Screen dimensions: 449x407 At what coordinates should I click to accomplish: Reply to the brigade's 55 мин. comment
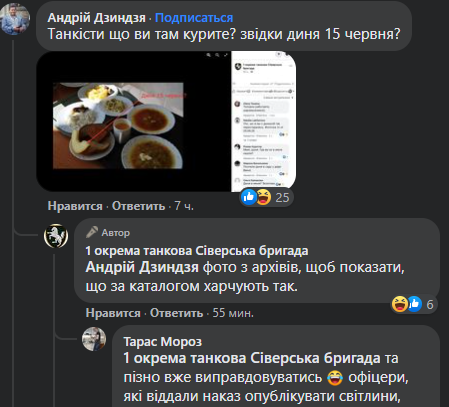pyautogui.click(x=176, y=313)
